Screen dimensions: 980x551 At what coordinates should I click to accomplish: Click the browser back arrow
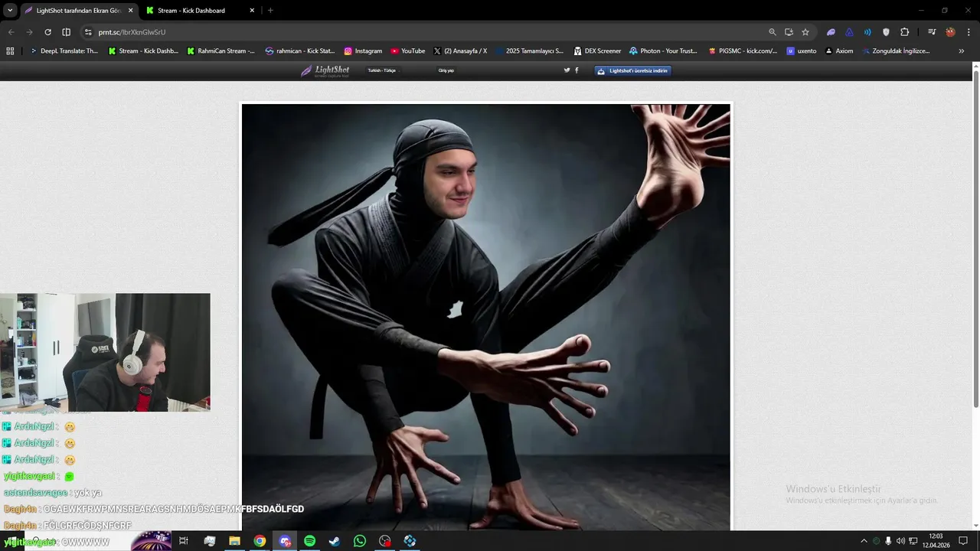11,32
